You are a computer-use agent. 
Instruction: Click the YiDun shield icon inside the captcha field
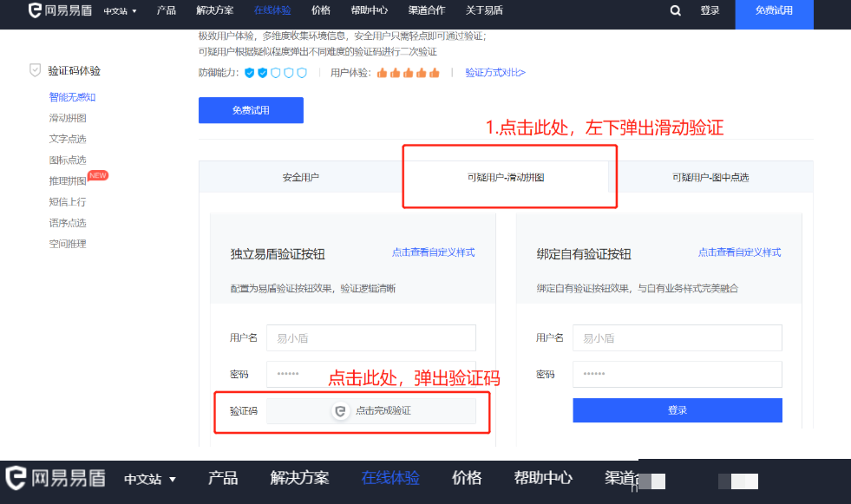click(339, 411)
